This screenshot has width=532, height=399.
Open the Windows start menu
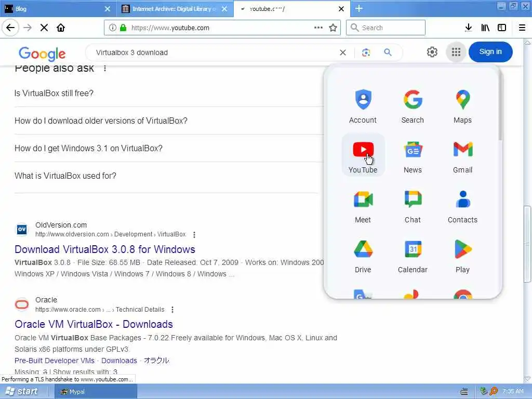(x=21, y=391)
